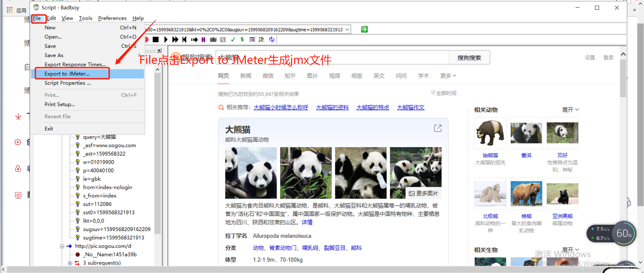
Task: Open the Preferences menu
Action: click(x=112, y=18)
